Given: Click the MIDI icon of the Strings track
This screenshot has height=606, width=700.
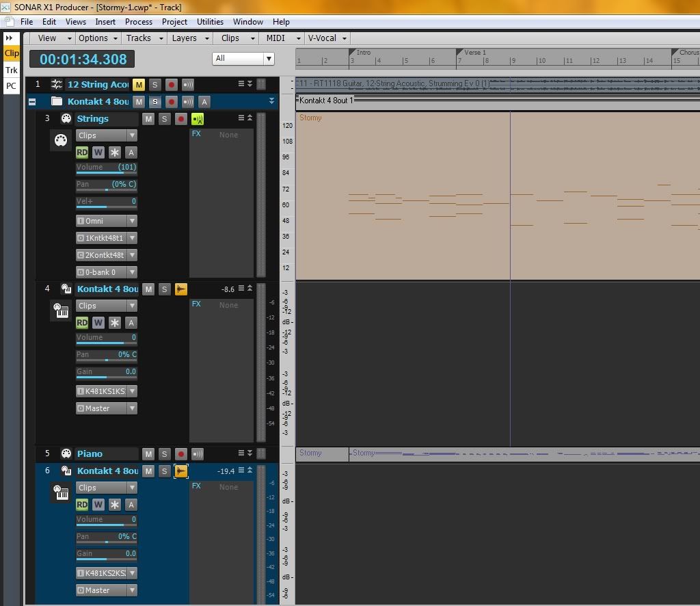Looking at the screenshot, I should tap(66, 119).
